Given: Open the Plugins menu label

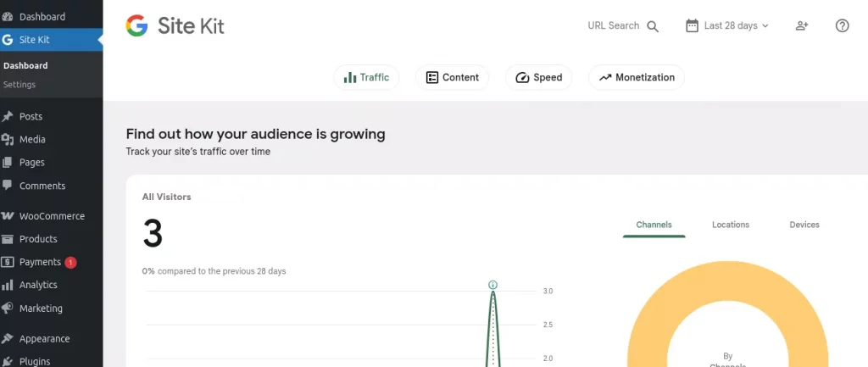Looking at the screenshot, I should (x=35, y=361).
